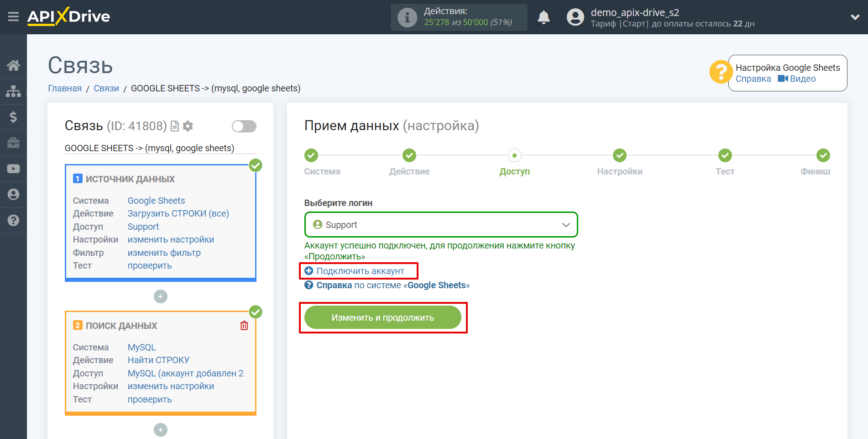Image resolution: width=868 pixels, height=439 pixels.
Task: Click Support access link in source block
Action: 143,227
